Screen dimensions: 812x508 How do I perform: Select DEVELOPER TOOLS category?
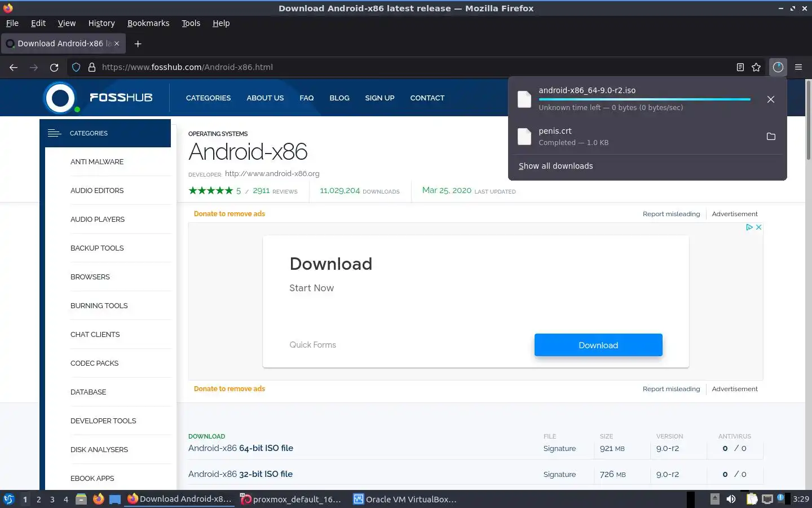point(103,421)
